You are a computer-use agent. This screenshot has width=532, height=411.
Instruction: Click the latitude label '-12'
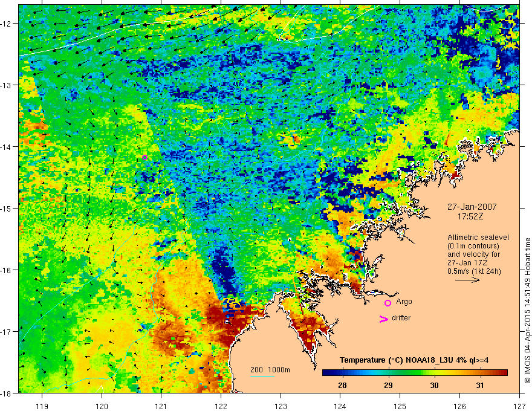coord(6,24)
